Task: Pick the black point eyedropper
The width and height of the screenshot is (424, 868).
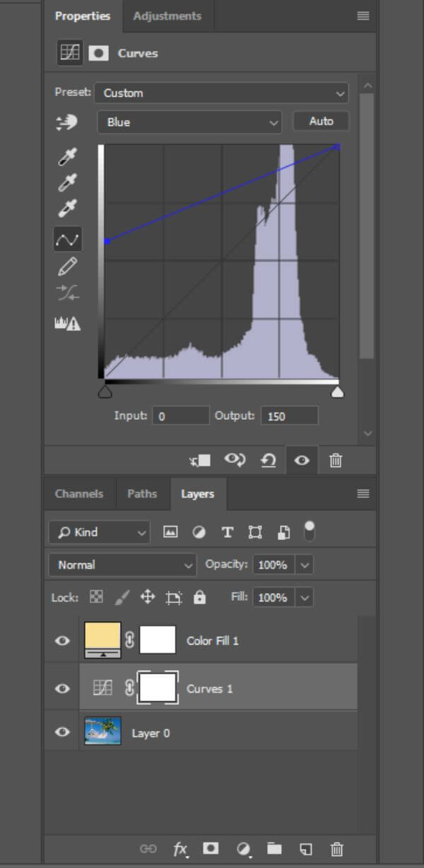Action: [66, 157]
